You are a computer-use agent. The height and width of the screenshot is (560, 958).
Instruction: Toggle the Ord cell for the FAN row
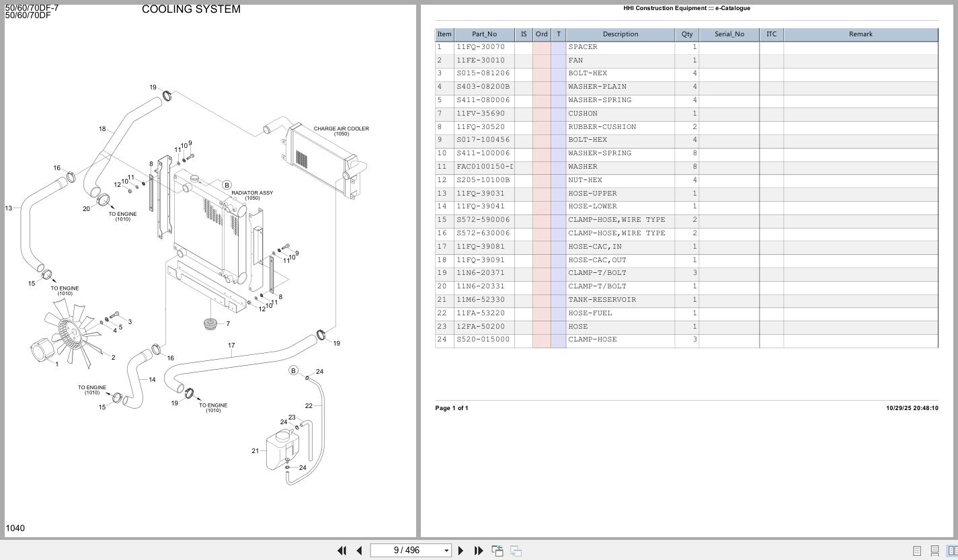click(541, 60)
